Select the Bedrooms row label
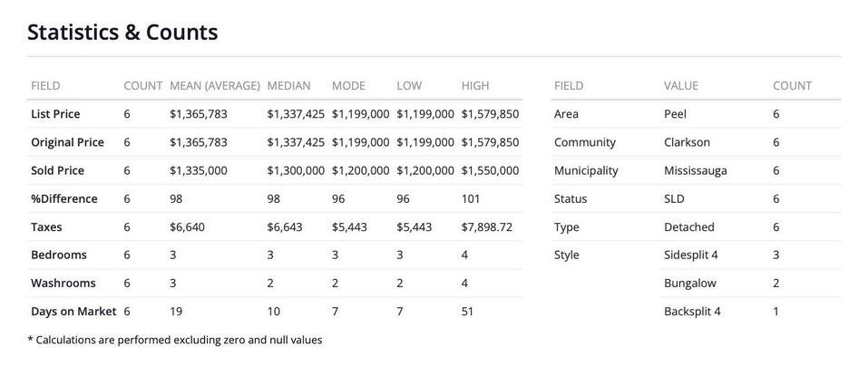This screenshot has width=868, height=385. 59,255
